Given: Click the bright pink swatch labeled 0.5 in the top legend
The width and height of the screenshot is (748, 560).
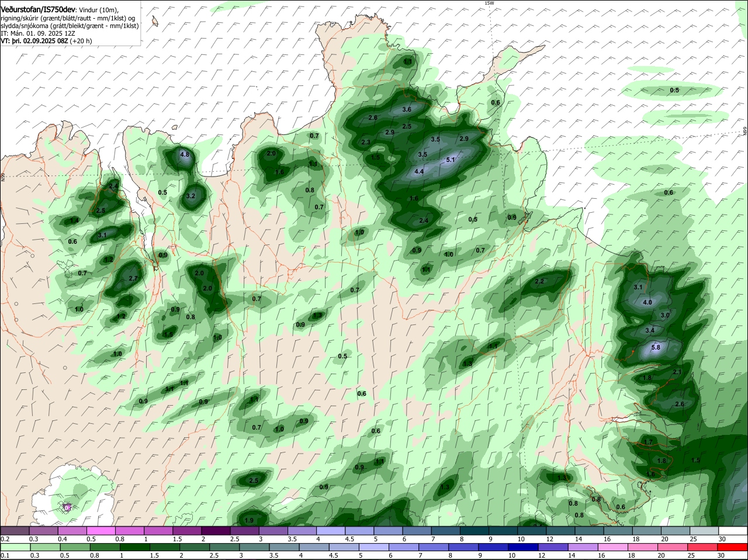Looking at the screenshot, I should (x=101, y=530).
